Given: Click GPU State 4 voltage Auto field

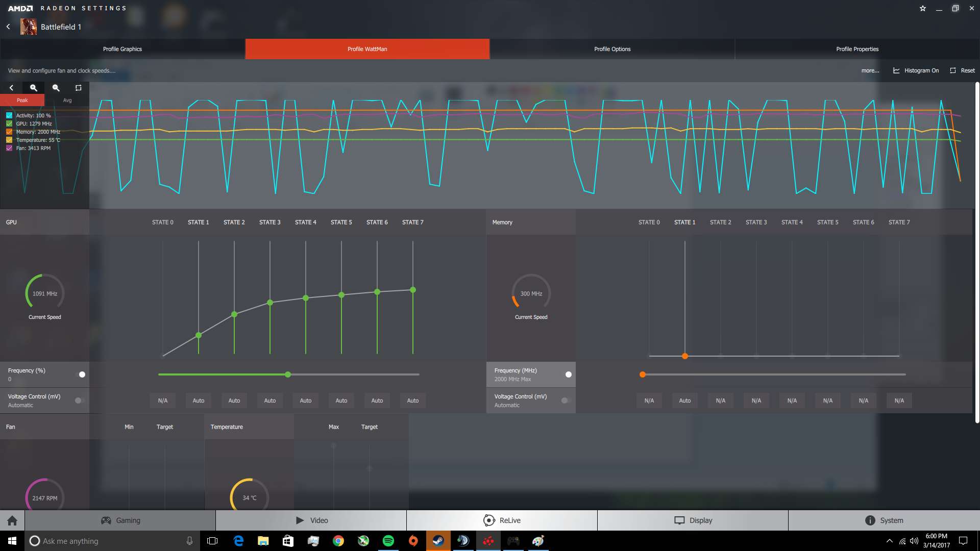Looking at the screenshot, I should 306,400.
